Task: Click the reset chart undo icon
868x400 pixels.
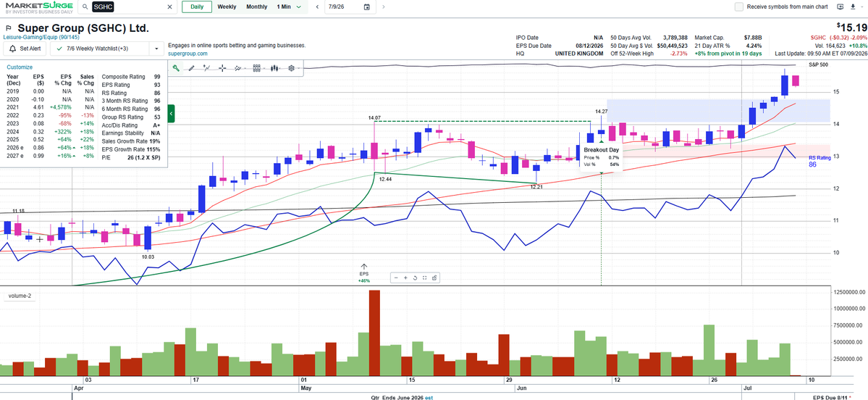Action: pos(416,278)
